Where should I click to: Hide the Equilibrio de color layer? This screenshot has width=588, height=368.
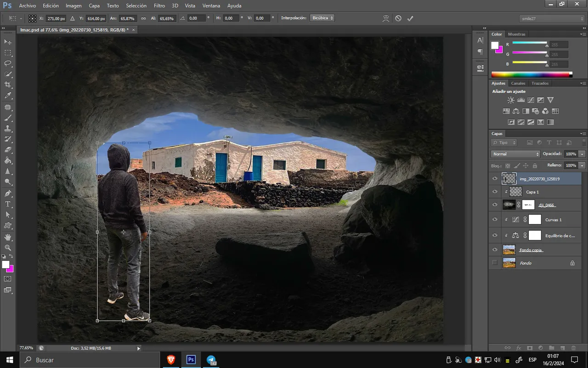pos(495,236)
